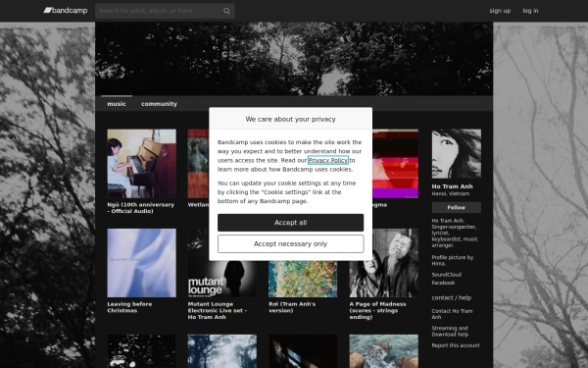This screenshot has height=368, width=588.
Task: Focus the artist, album, or track search field
Action: coord(165,11)
